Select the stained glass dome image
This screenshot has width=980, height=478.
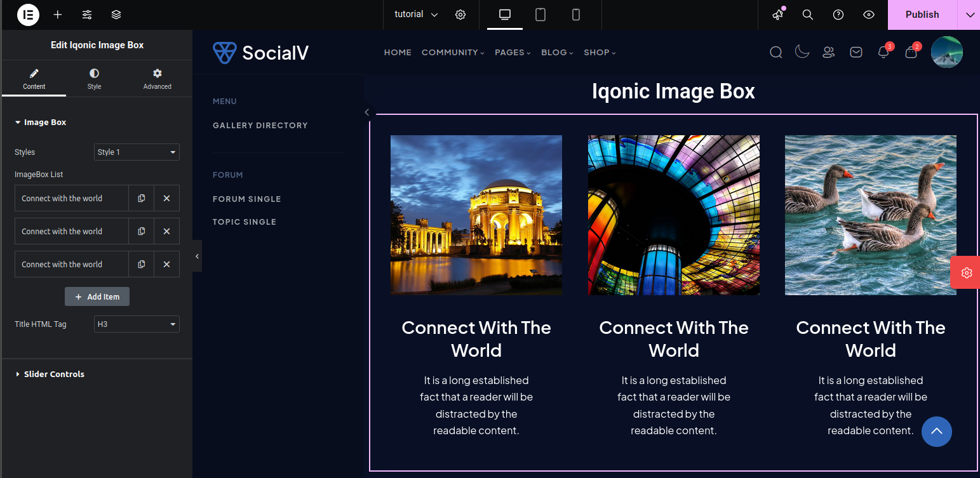pos(674,215)
